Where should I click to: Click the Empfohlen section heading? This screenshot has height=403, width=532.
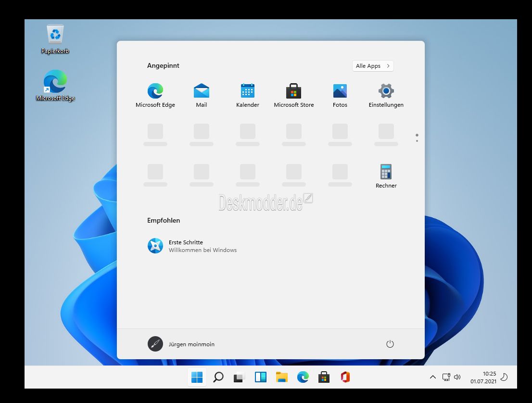click(x=164, y=221)
